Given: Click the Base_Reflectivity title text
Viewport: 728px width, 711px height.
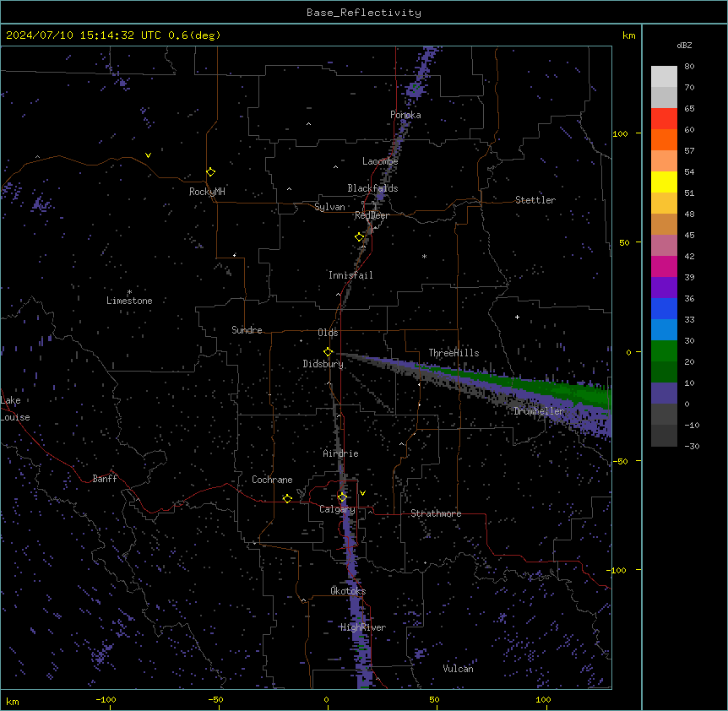Looking at the screenshot, I should 364,13.
